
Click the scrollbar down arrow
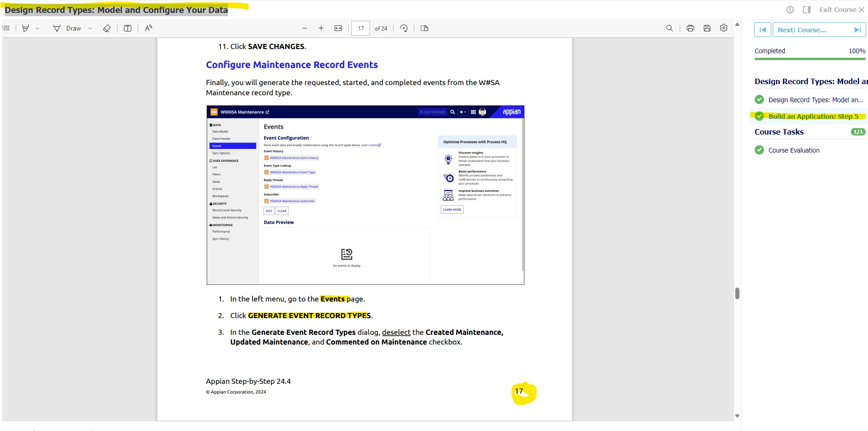[737, 416]
